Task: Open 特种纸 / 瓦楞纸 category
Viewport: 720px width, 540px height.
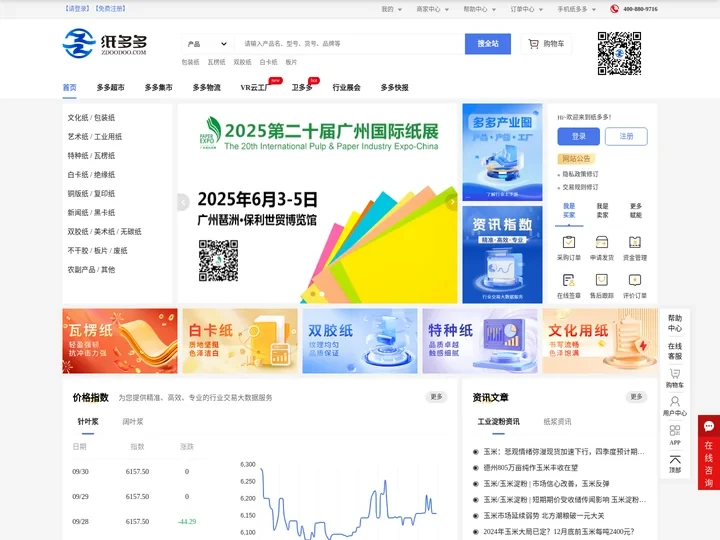Action: [x=91, y=156]
